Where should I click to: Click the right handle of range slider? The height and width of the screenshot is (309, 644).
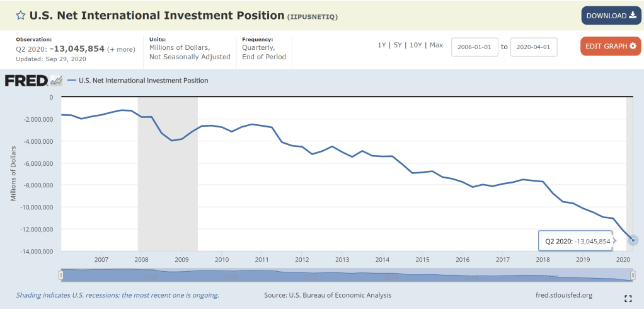(633, 275)
